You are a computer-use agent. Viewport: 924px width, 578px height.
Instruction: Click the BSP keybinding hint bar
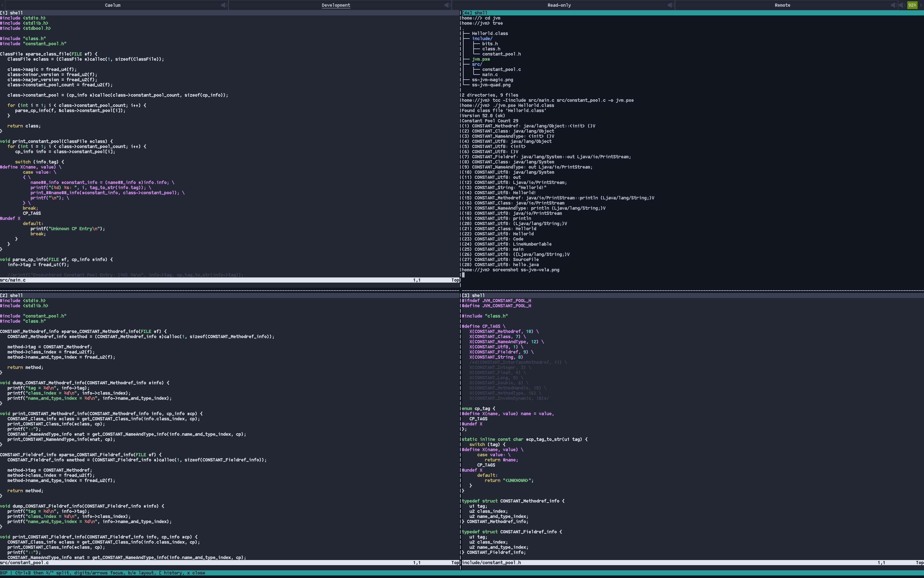click(462, 573)
